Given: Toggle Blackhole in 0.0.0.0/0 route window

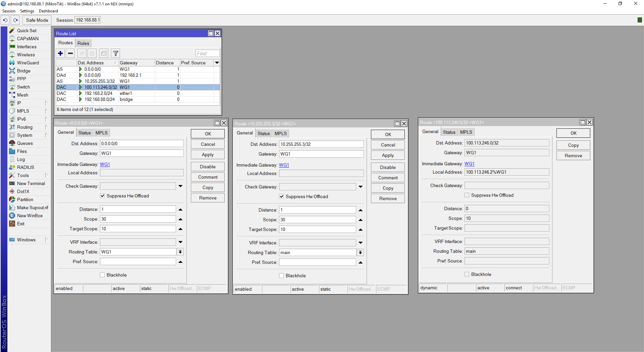Looking at the screenshot, I should tap(102, 275).
